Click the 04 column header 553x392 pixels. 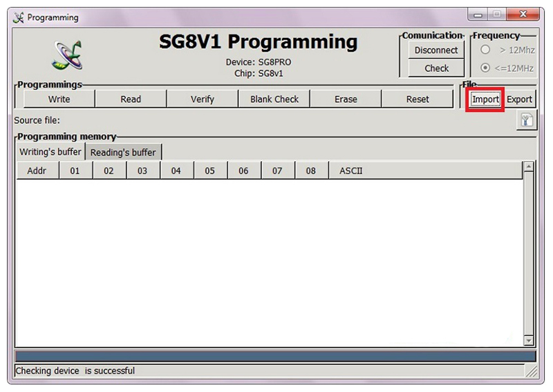(x=176, y=171)
